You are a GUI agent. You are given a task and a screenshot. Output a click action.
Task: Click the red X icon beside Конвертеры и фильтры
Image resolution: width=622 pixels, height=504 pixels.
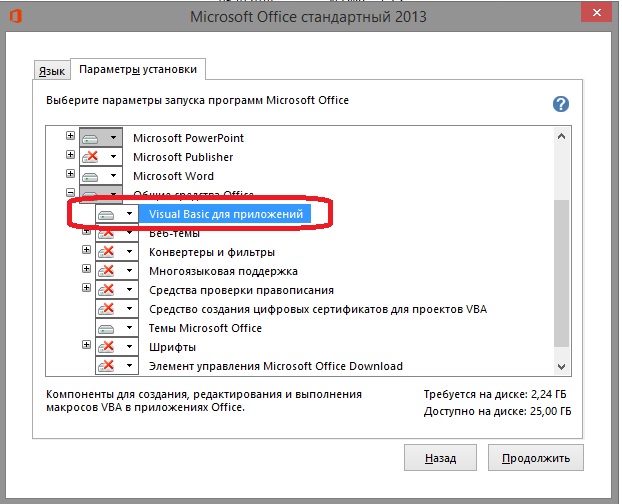coord(108,252)
